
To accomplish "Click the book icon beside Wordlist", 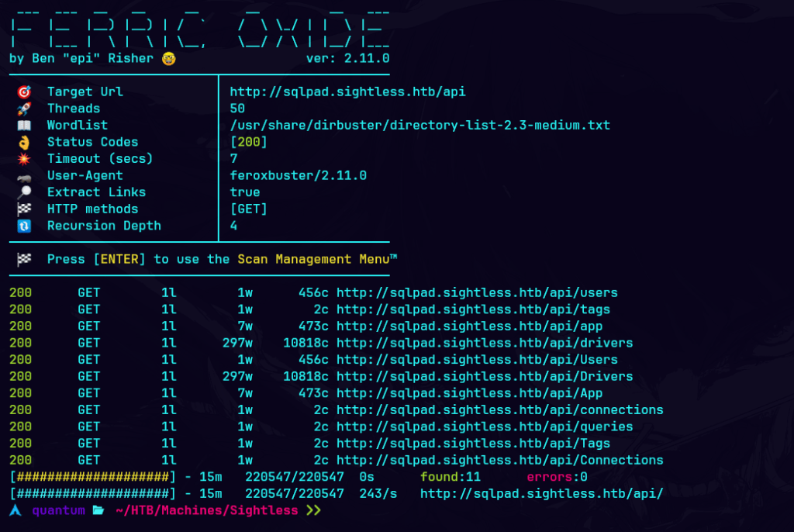I will click(23, 126).
